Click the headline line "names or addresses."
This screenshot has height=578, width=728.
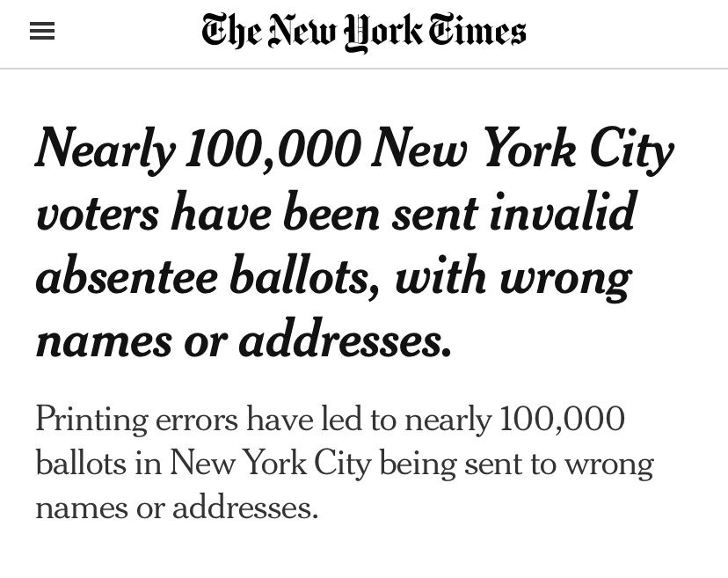click(244, 340)
